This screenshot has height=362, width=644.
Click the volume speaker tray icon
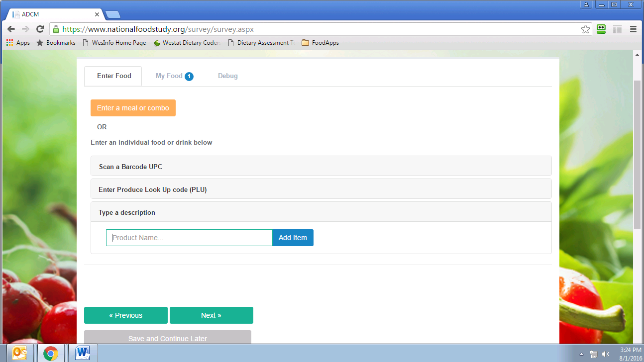[606, 354]
